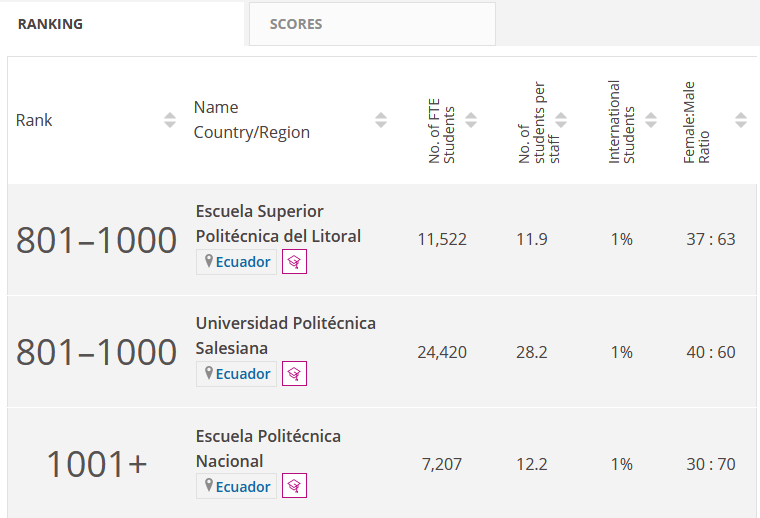The height and width of the screenshot is (518, 760).
Task: Click graduation cap icon for Escuela Politécnica Nacional
Action: [x=294, y=486]
